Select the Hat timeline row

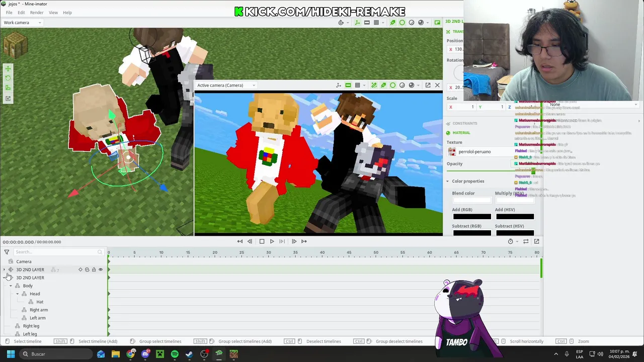coord(54,302)
